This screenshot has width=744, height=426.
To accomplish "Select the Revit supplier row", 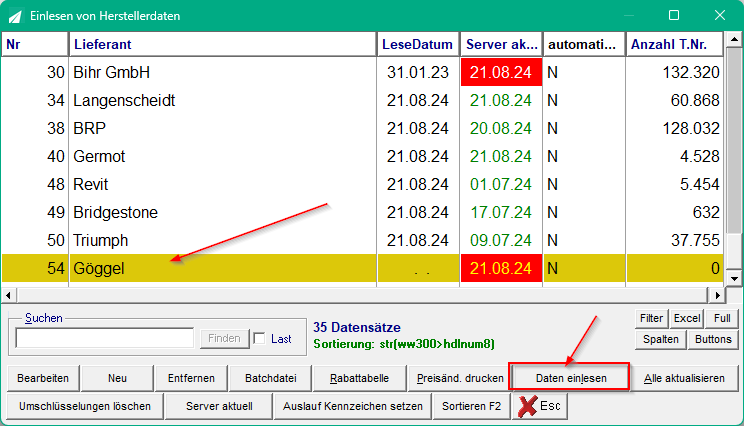I will pos(363,184).
